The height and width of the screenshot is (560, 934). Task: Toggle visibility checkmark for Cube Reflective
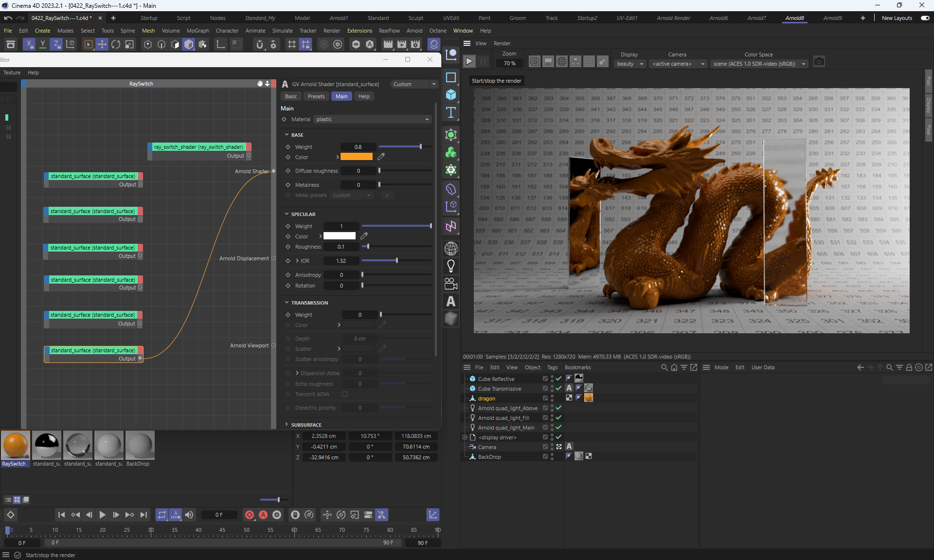tap(558, 379)
